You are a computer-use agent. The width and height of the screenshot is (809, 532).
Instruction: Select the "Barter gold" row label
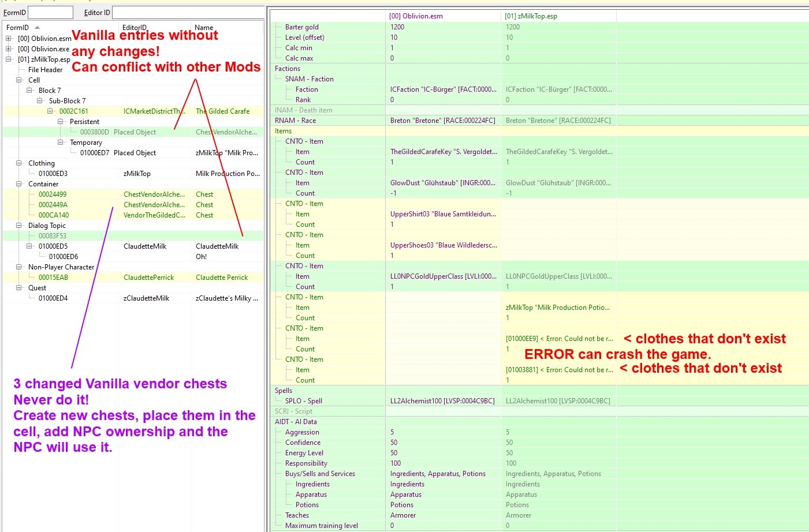302,27
